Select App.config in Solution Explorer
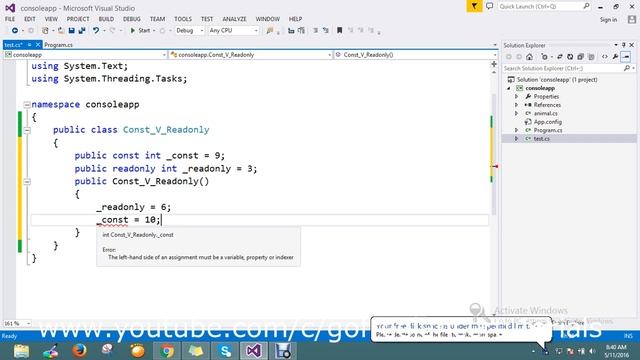This screenshot has width=640, height=360. [x=547, y=122]
